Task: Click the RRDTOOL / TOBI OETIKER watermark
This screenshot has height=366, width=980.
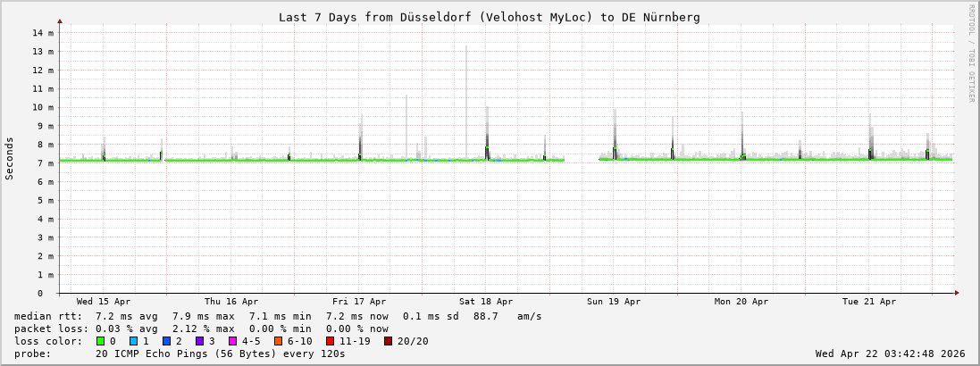Action: coord(971,53)
